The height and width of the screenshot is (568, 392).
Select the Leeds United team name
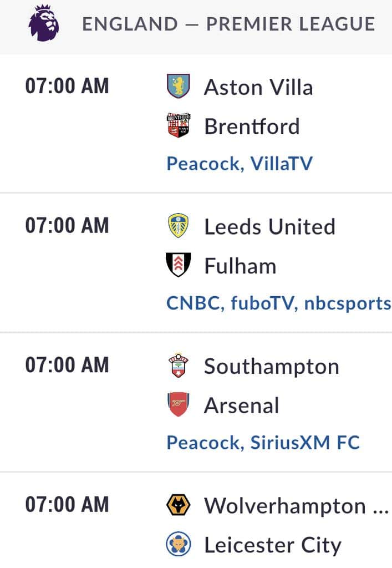click(x=269, y=227)
